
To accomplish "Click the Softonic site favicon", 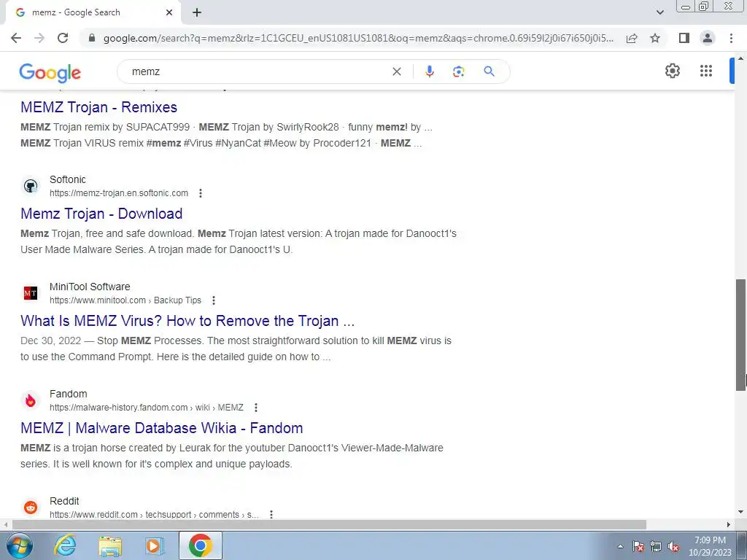I will 31,186.
